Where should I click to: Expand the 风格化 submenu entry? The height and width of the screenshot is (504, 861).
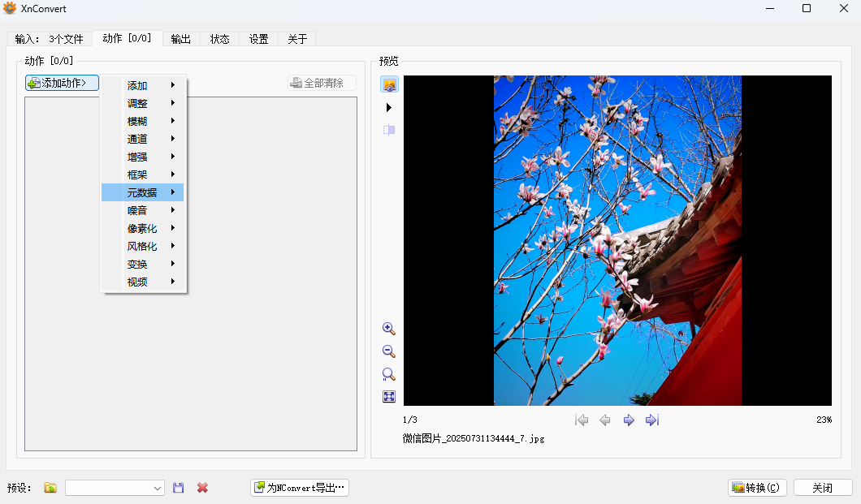click(x=142, y=246)
